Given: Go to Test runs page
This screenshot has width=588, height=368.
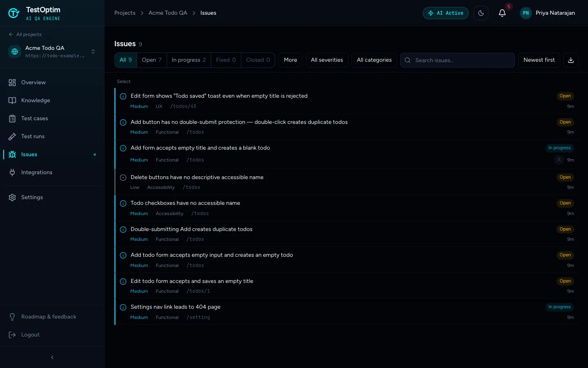Looking at the screenshot, I should [52, 136].
